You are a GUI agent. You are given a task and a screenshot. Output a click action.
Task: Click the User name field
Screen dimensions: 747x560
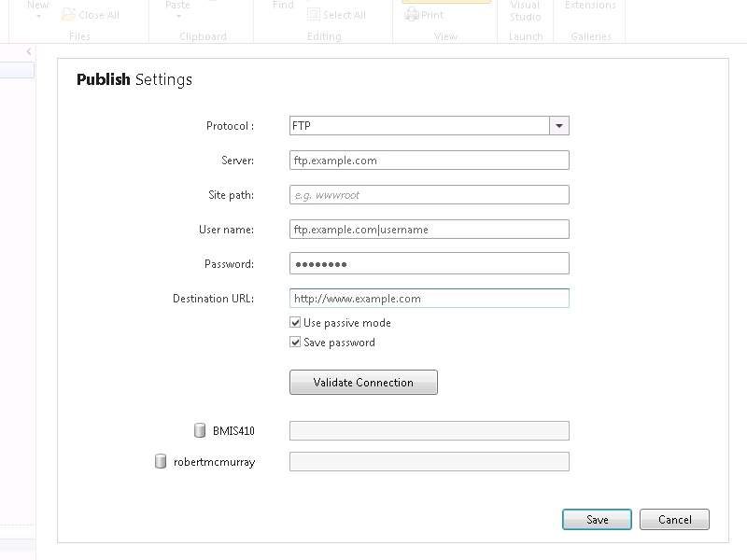coord(429,230)
